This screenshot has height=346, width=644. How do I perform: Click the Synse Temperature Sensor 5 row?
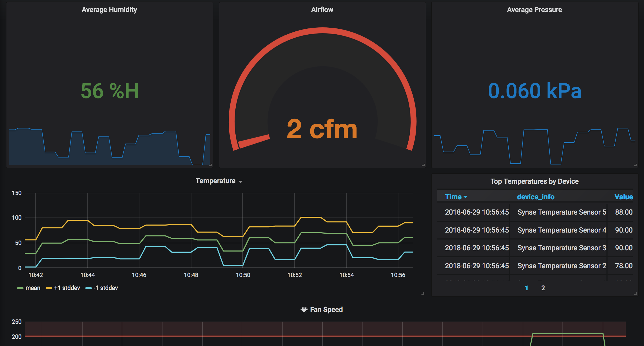562,212
